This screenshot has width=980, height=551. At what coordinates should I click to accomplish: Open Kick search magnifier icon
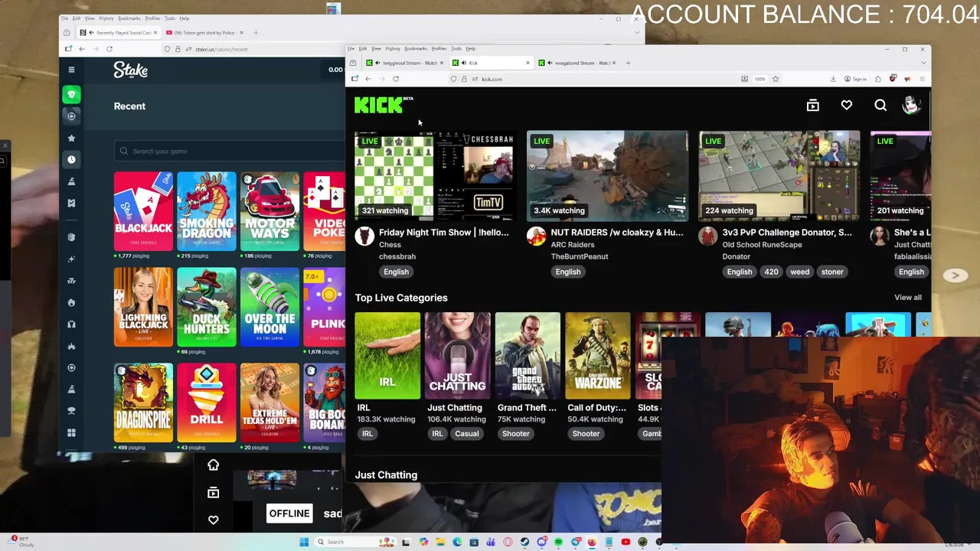(880, 106)
